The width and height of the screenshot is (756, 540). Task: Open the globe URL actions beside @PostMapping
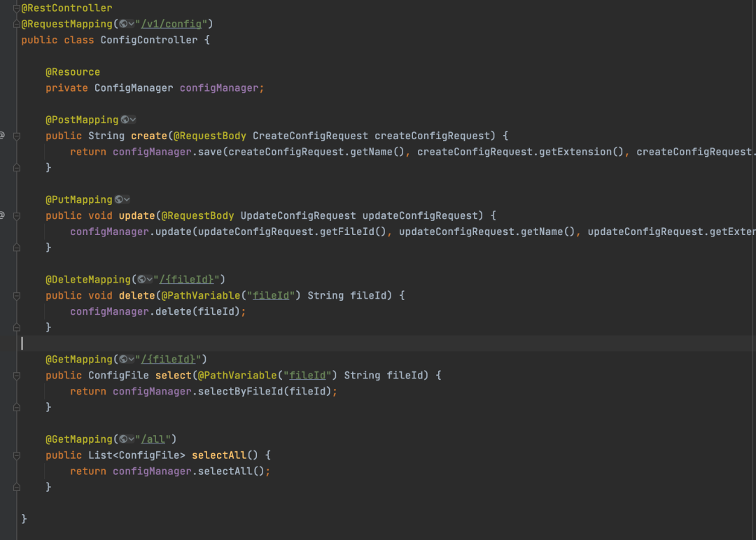tap(128, 120)
